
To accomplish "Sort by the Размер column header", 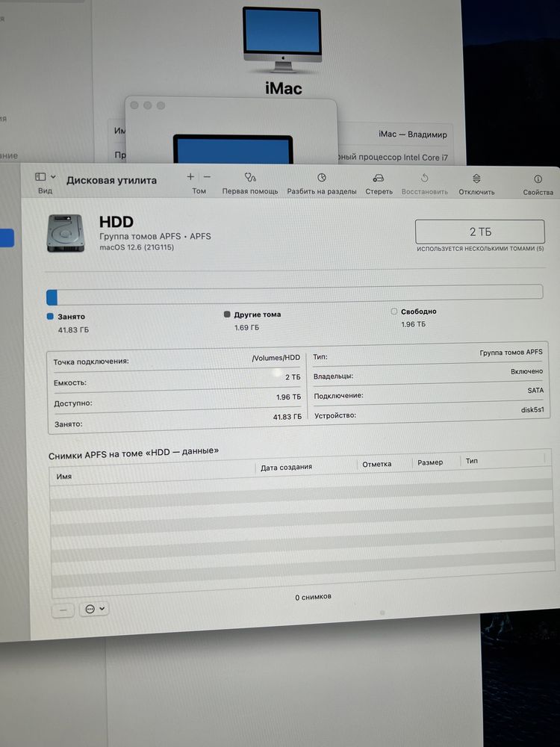I will point(430,462).
